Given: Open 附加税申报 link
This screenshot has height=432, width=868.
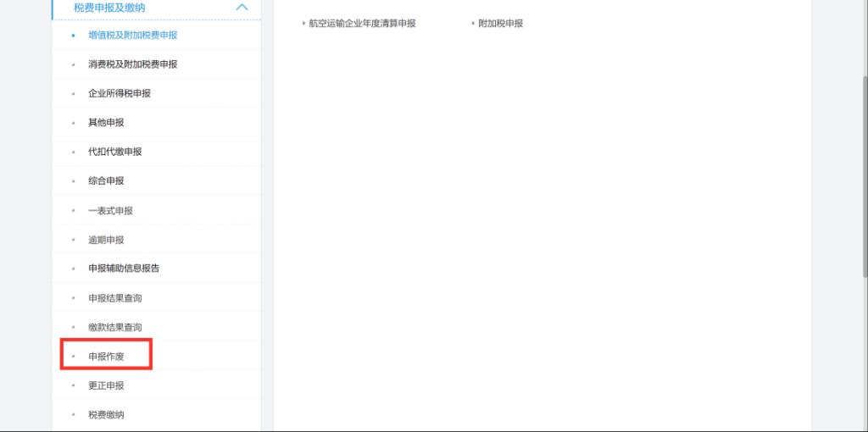Looking at the screenshot, I should [500, 23].
